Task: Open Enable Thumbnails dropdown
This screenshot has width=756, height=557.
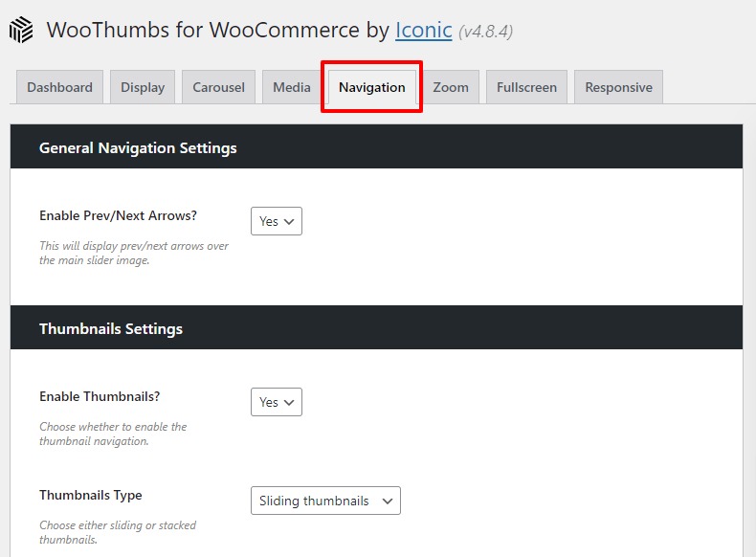Action: click(x=277, y=402)
